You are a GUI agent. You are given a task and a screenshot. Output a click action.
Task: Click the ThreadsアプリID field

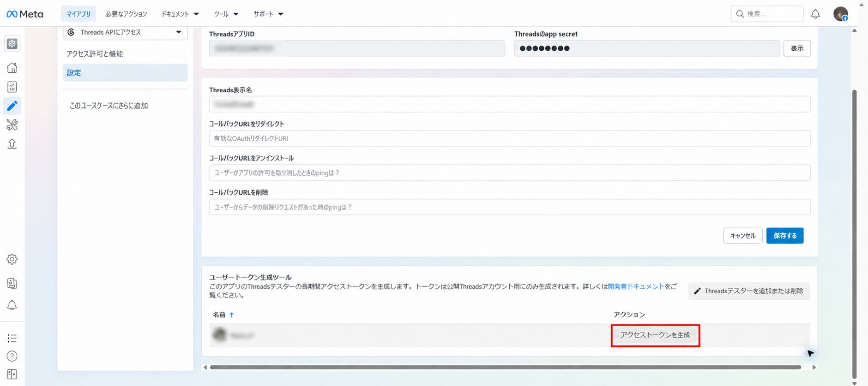tap(357, 48)
